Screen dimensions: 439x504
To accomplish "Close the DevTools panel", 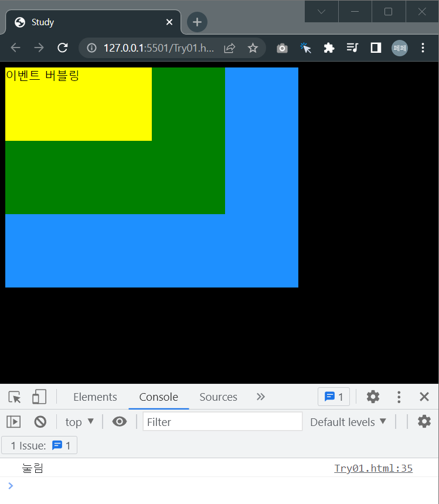I will tap(424, 397).
